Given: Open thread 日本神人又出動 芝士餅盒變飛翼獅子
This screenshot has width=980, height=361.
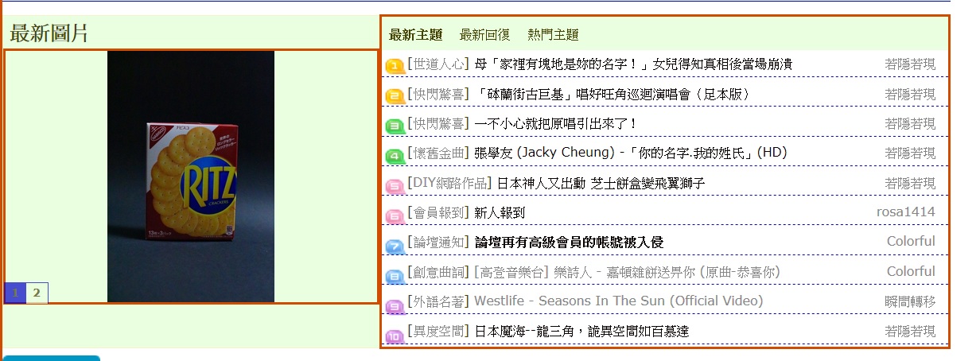Looking at the screenshot, I should click(x=601, y=183).
